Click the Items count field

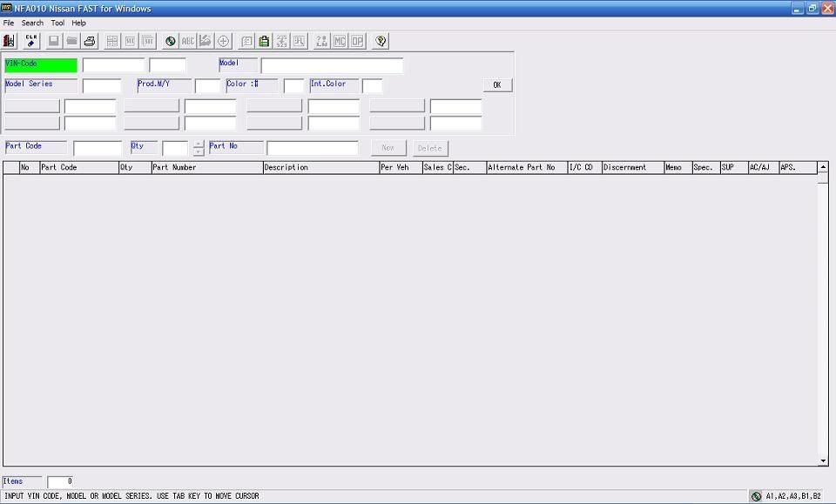coord(60,481)
